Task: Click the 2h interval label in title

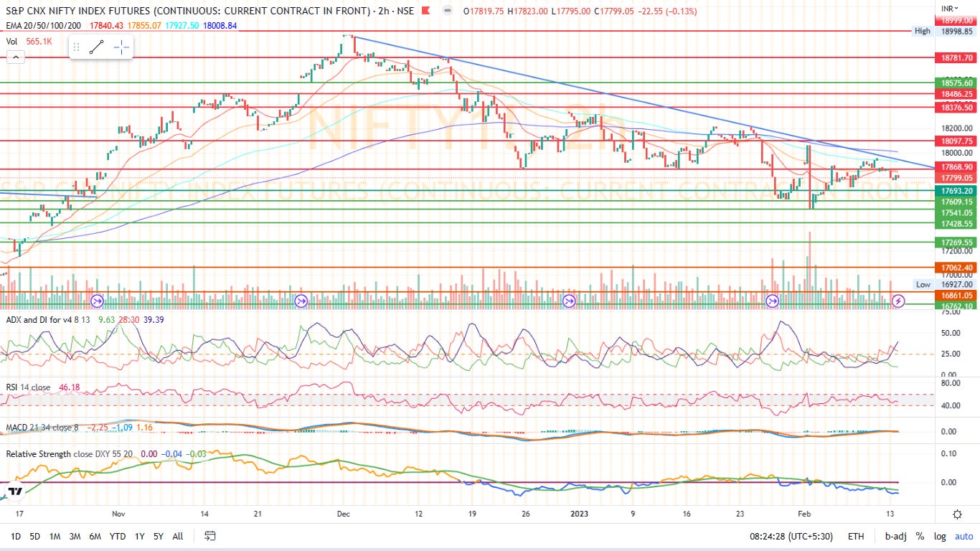Action: tap(386, 11)
